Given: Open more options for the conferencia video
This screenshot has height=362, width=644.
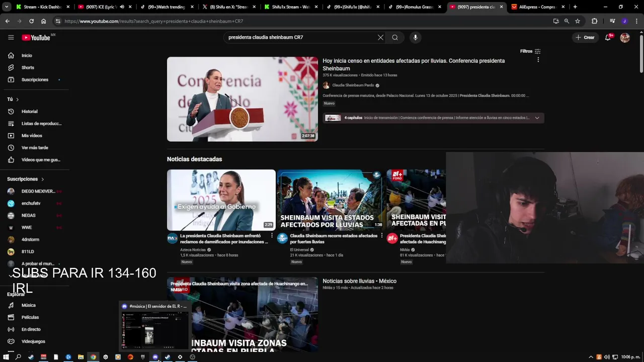Looking at the screenshot, I should click(538, 60).
